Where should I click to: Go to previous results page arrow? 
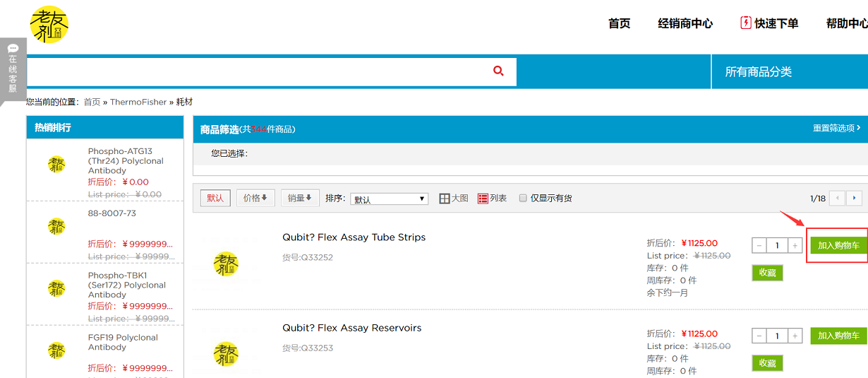838,198
